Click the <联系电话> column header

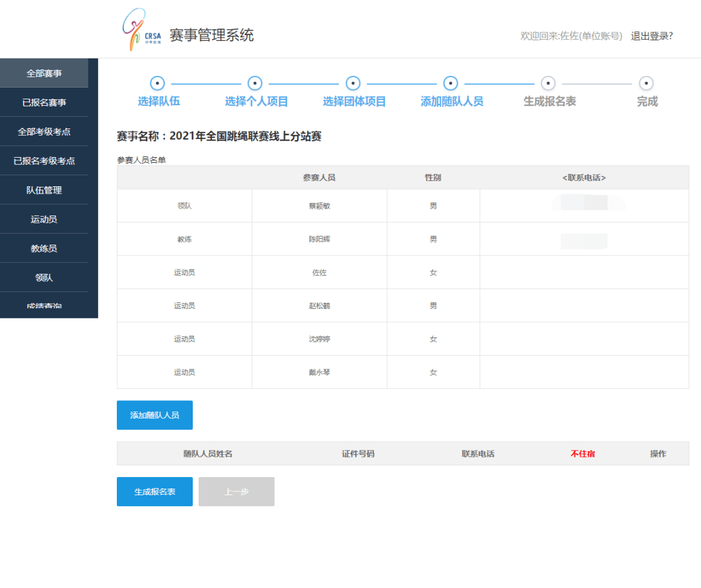(x=584, y=178)
